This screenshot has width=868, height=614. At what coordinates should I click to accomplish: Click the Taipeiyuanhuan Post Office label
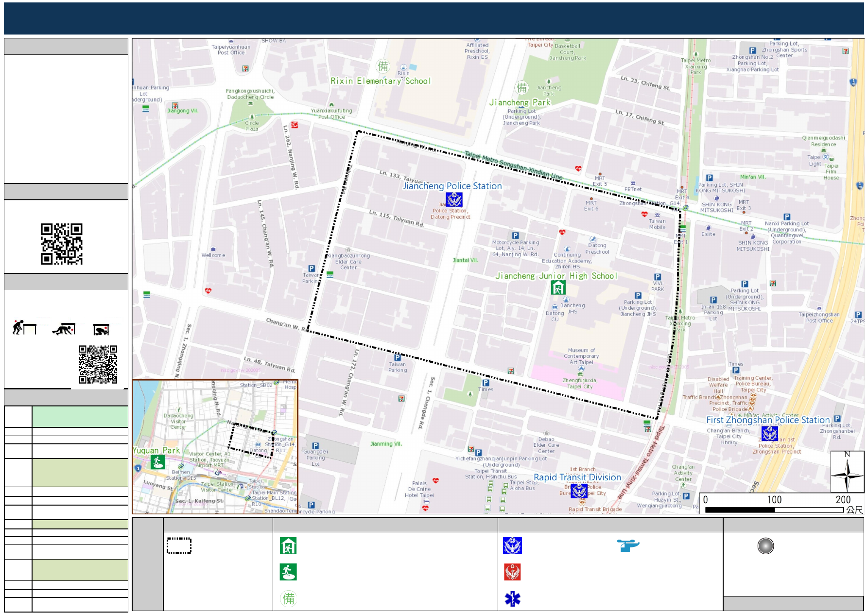pos(231,50)
